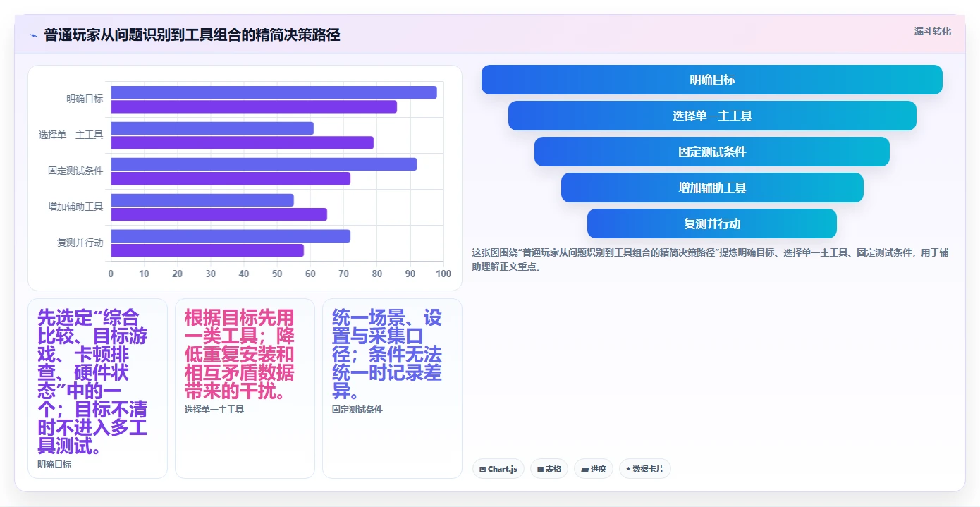Open the pink-text card captioned 选择单一主工具
The image size is (980, 507).
[245, 389]
